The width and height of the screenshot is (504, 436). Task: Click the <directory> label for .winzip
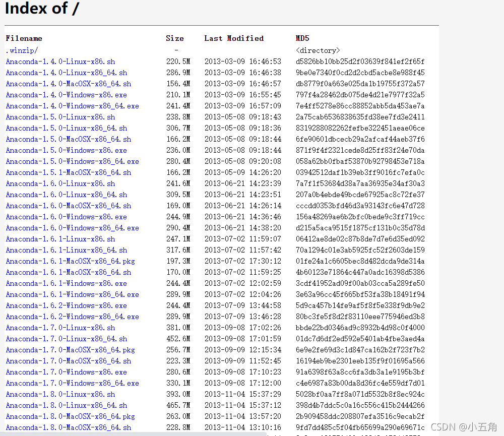318,50
